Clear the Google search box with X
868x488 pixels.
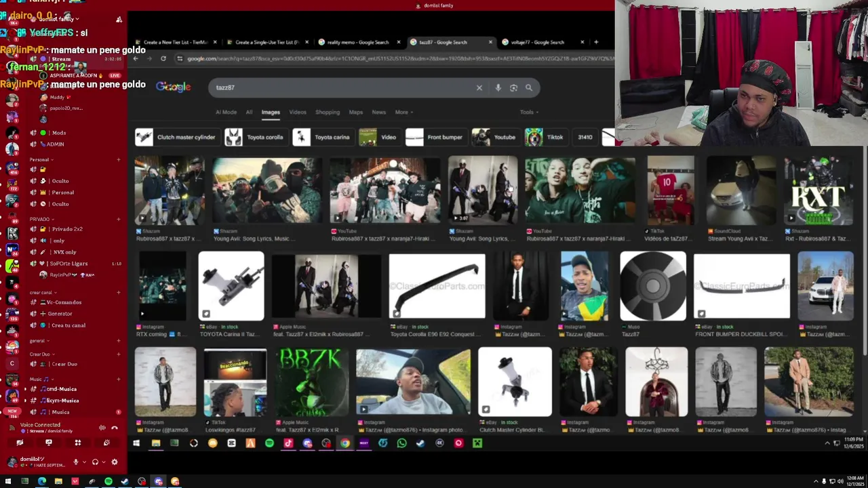tap(479, 87)
